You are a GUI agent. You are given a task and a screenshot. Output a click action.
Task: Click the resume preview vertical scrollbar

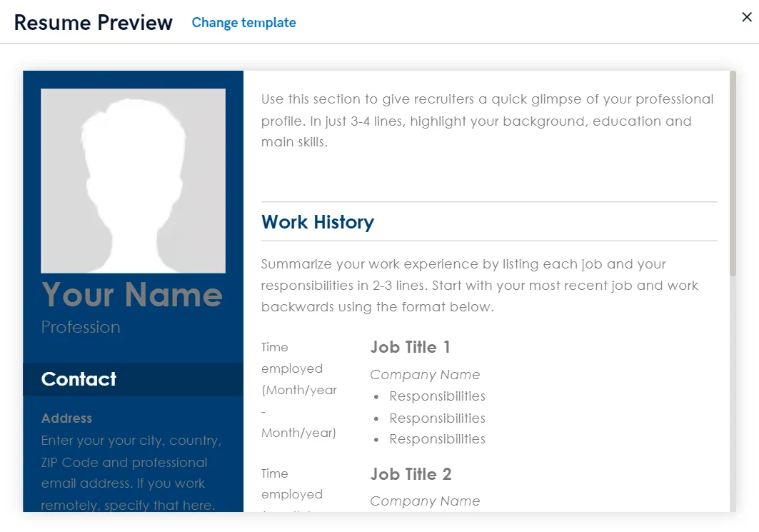click(733, 174)
